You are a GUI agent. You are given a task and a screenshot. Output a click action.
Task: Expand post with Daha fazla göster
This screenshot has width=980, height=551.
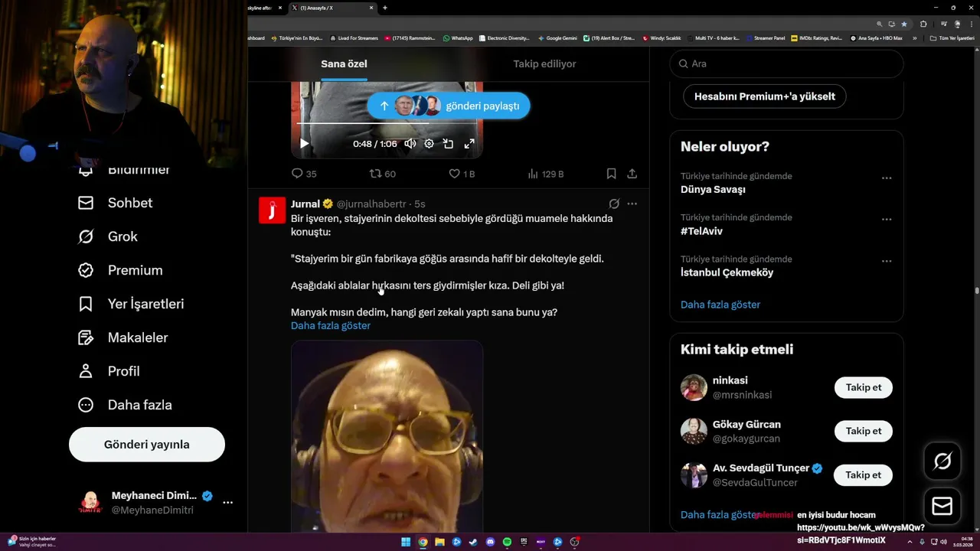331,326
